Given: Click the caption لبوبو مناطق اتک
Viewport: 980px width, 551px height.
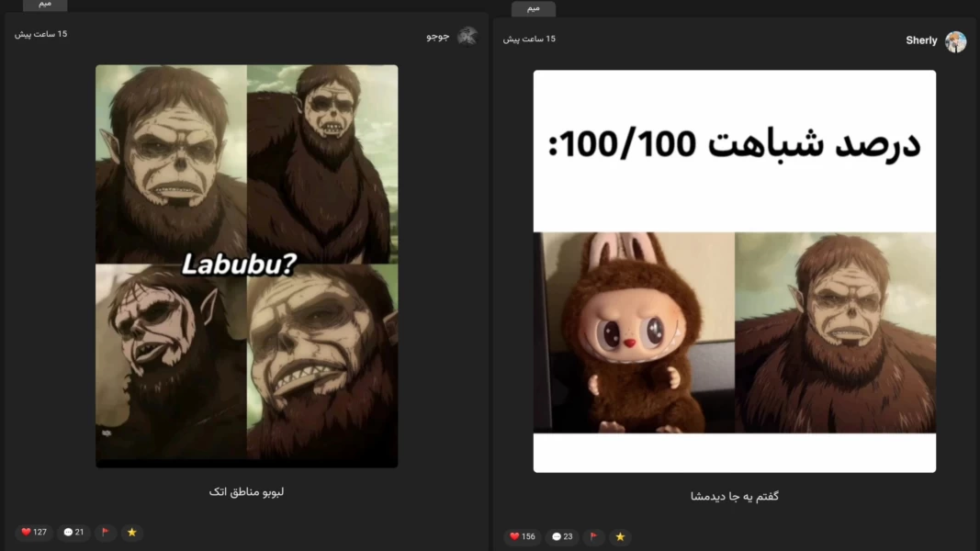Looking at the screenshot, I should (x=246, y=491).
